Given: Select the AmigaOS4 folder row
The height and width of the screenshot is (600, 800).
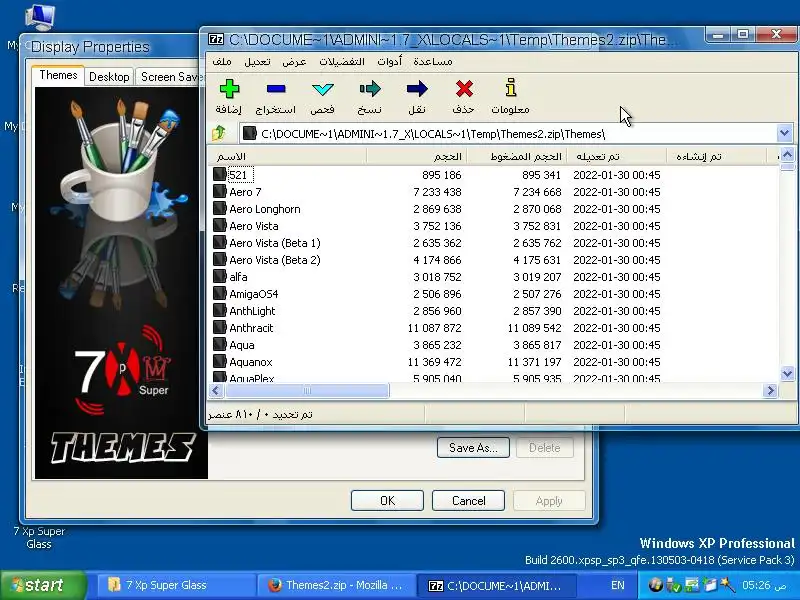Looking at the screenshot, I should (x=492, y=293).
